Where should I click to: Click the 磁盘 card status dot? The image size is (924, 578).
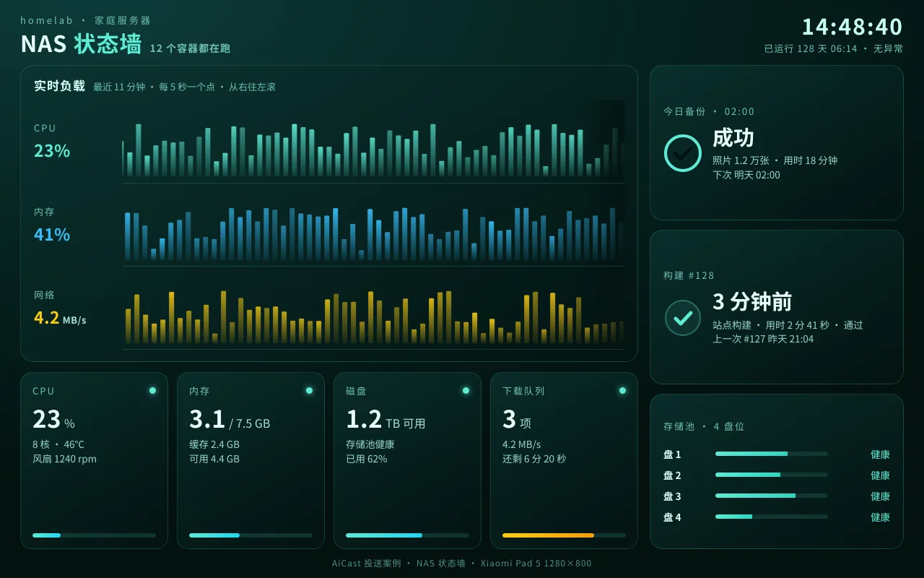[x=466, y=390]
